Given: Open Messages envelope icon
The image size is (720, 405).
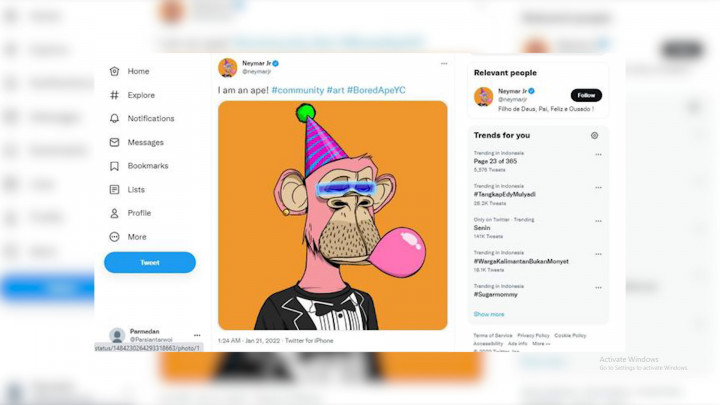Looking at the screenshot, I should 115,143.
